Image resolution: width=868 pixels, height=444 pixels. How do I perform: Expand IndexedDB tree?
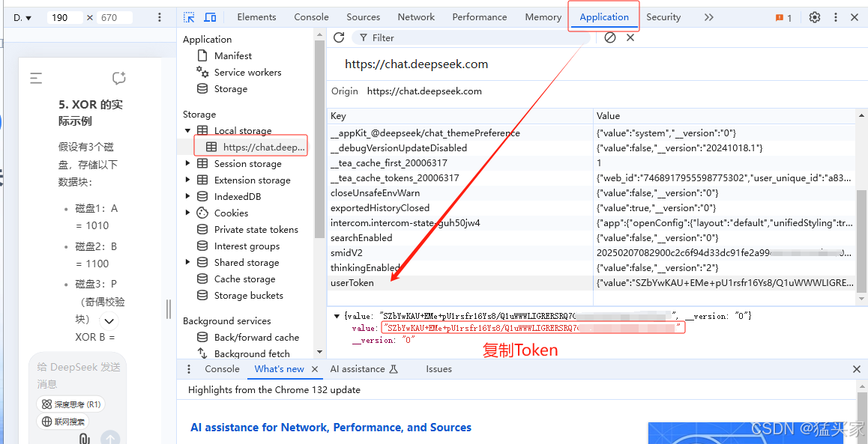188,197
